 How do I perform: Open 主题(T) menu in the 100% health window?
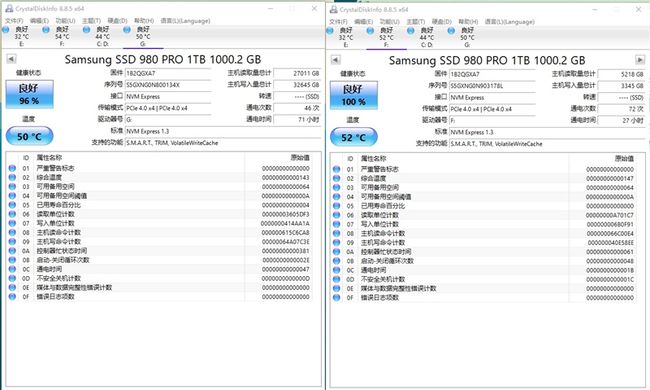click(x=415, y=22)
